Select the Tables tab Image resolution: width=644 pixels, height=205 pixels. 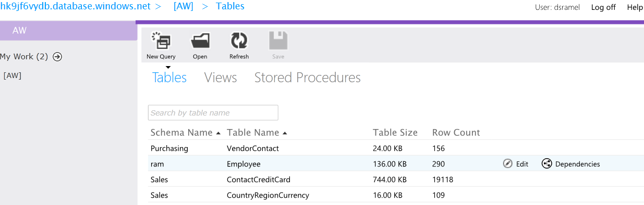[x=169, y=78]
